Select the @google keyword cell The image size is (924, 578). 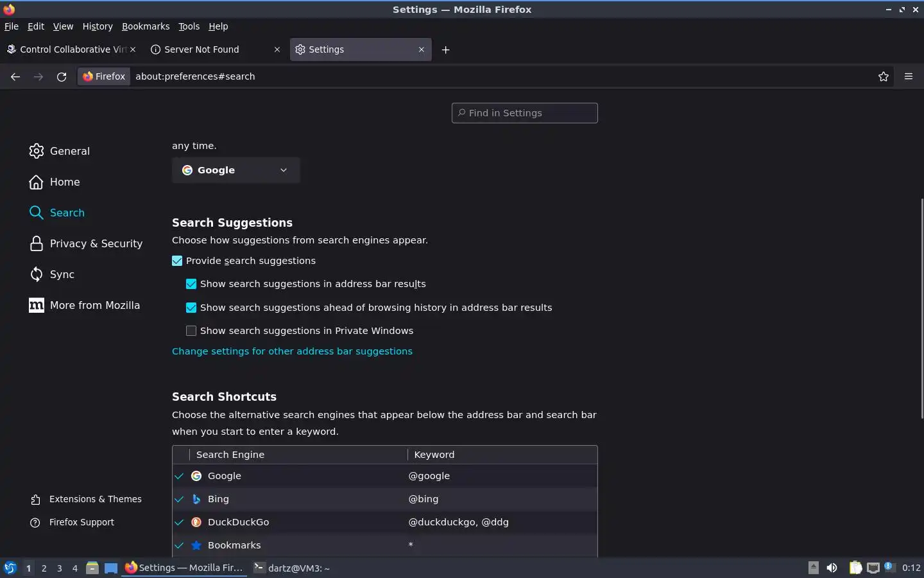pyautogui.click(x=429, y=476)
